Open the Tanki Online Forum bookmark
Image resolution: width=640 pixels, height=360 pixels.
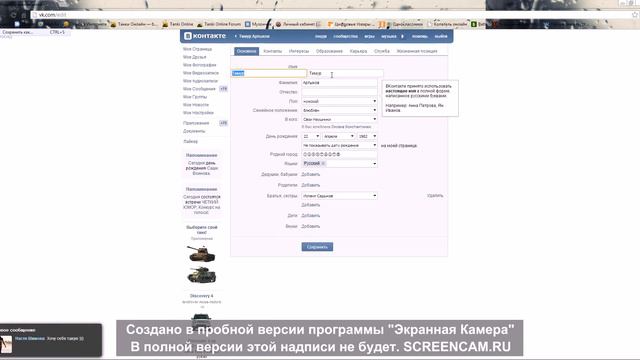pyautogui.click(x=219, y=24)
